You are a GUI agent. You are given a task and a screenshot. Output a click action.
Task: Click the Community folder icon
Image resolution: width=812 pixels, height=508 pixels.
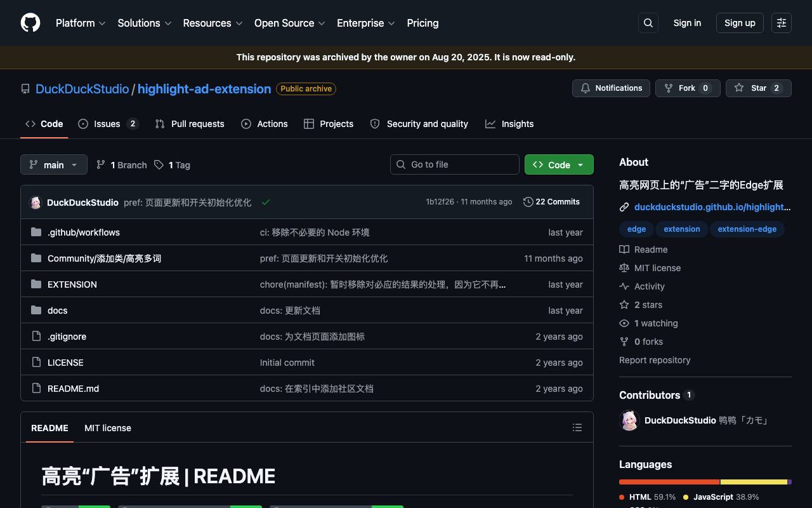point(36,258)
